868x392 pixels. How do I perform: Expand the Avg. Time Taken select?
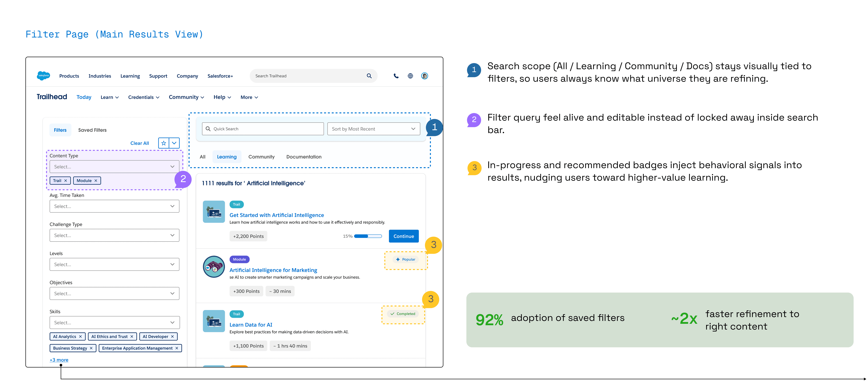[114, 206]
